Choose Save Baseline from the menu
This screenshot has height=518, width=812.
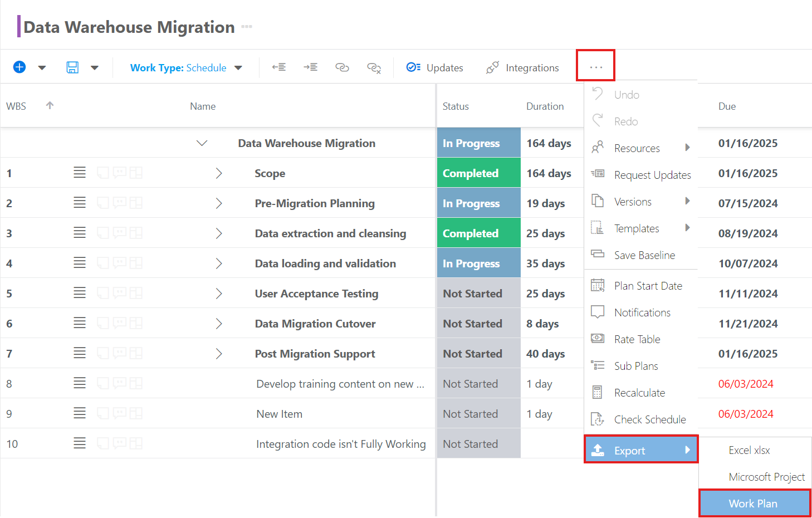click(640, 255)
